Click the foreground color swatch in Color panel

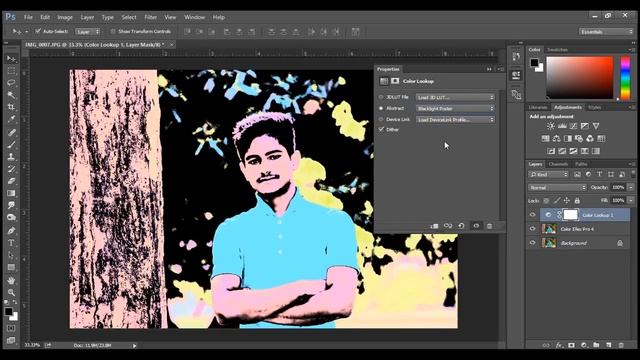point(534,62)
